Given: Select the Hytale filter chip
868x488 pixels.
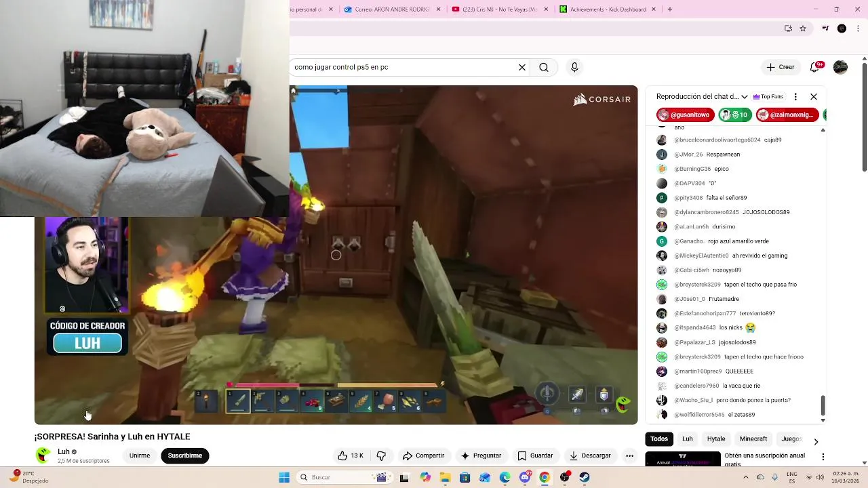Looking at the screenshot, I should coord(716,439).
